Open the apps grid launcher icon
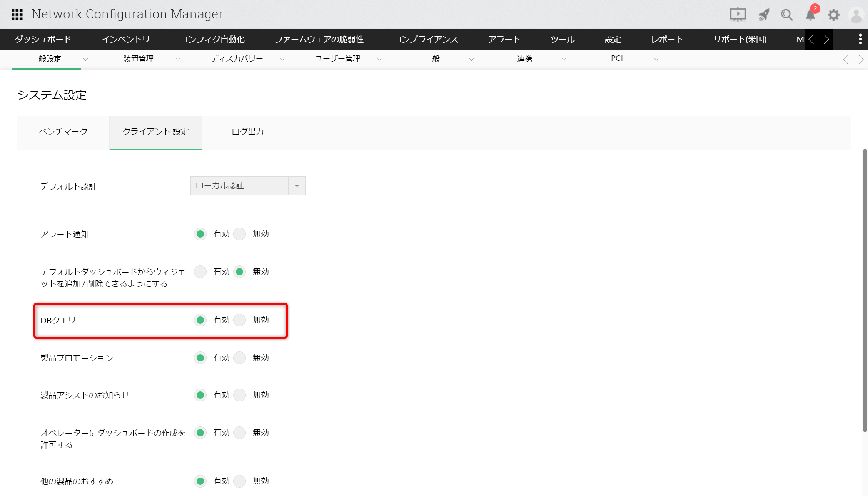Viewport: 868px width, 496px height. [17, 15]
